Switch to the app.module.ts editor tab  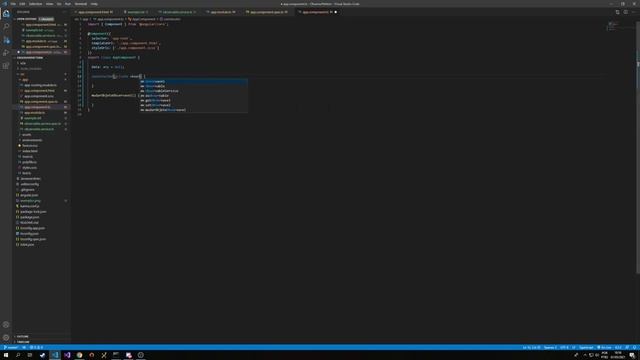coord(222,12)
